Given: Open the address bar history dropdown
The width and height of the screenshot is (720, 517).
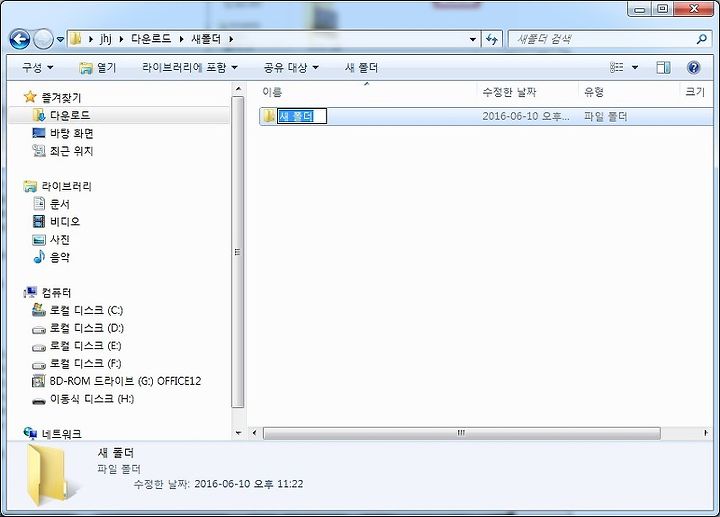Looking at the screenshot, I should [x=472, y=39].
